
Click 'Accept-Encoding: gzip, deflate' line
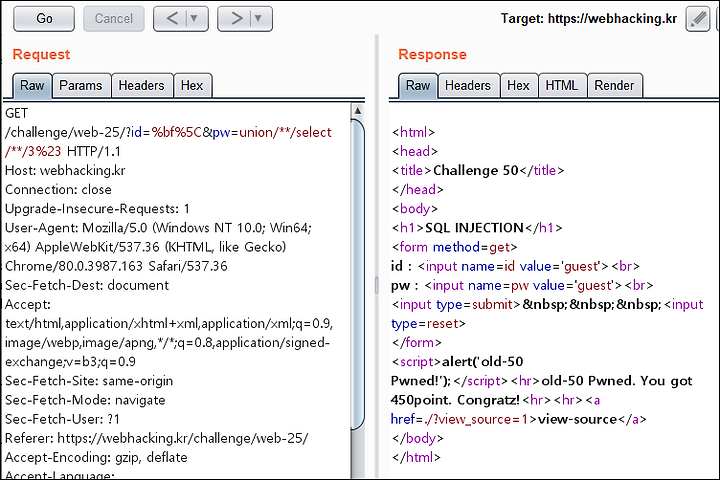click(96, 457)
